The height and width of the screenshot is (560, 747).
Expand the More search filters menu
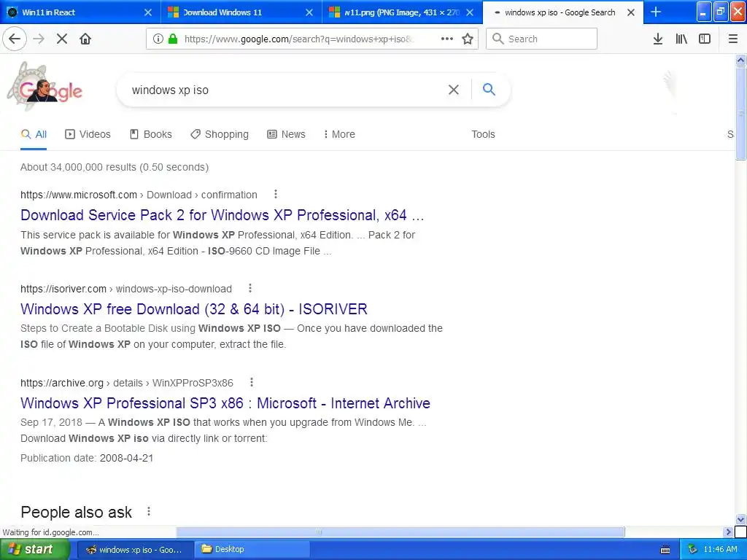click(x=339, y=134)
